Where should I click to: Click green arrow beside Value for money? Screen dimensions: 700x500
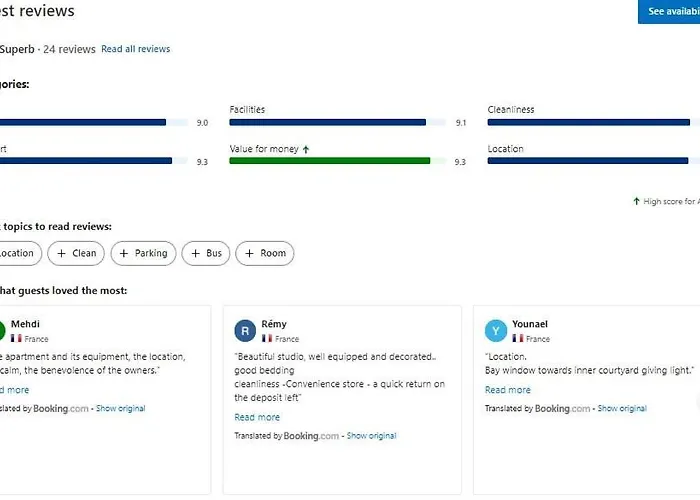point(306,149)
